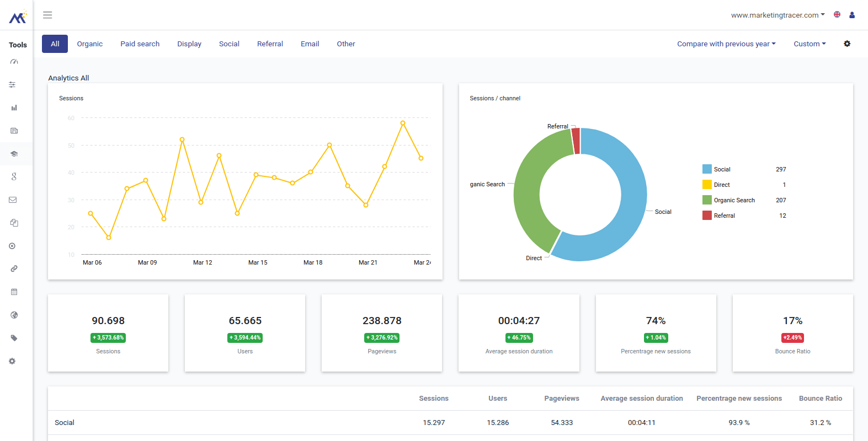Click the +3,276.92% pageviews badge
The width and height of the screenshot is (868, 441).
[x=382, y=337]
